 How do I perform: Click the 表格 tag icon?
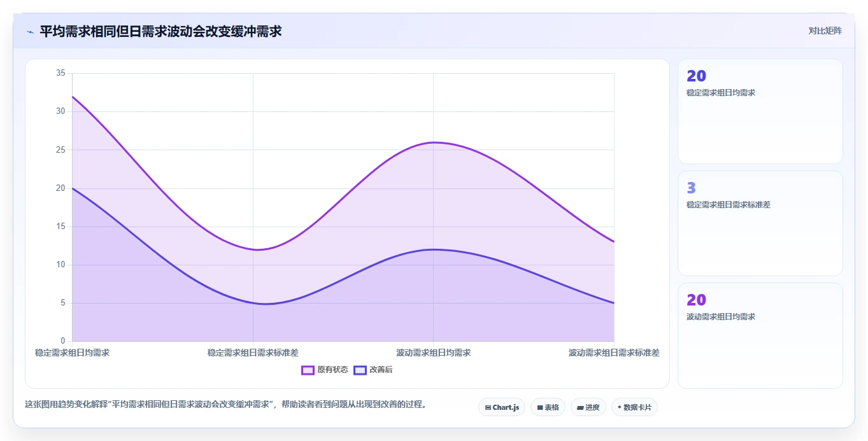(540, 407)
